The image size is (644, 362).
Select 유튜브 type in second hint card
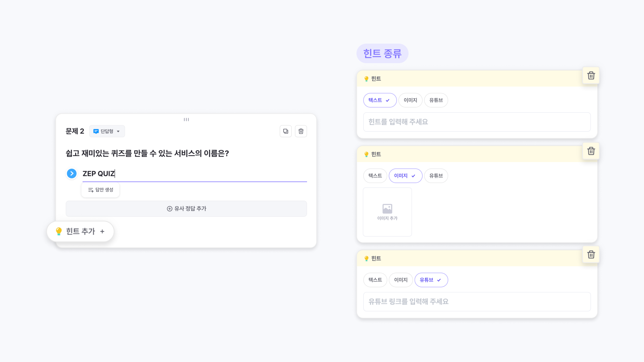(436, 176)
